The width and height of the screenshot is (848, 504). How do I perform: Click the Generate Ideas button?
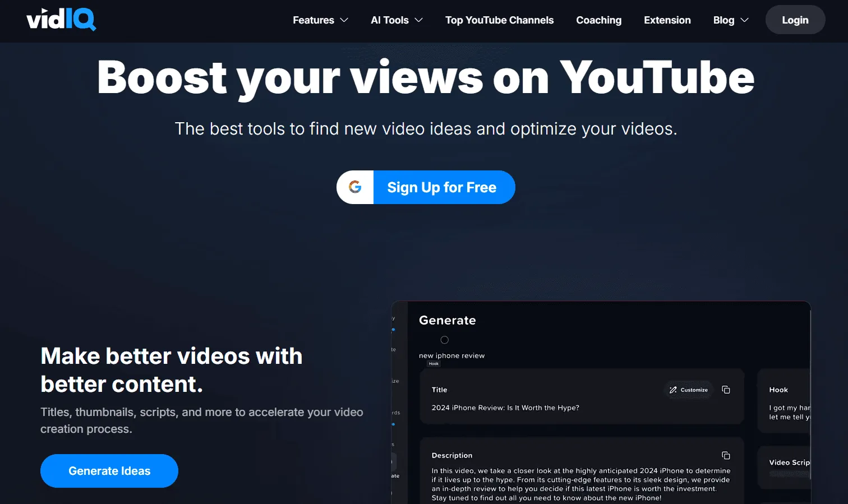[109, 471]
